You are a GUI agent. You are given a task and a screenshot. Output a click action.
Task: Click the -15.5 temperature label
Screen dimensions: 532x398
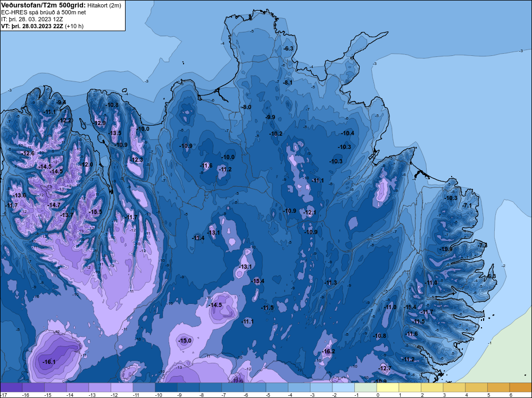[x=95, y=212]
